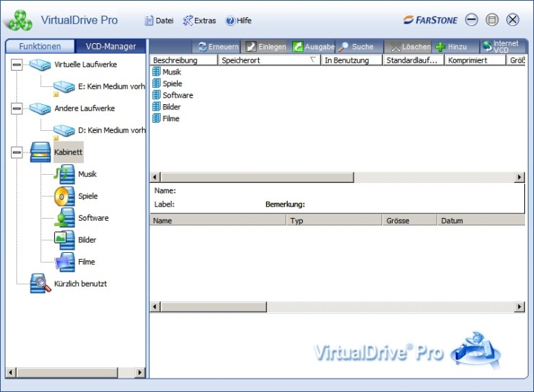Switch to the VCD-Manager tab

click(x=111, y=46)
